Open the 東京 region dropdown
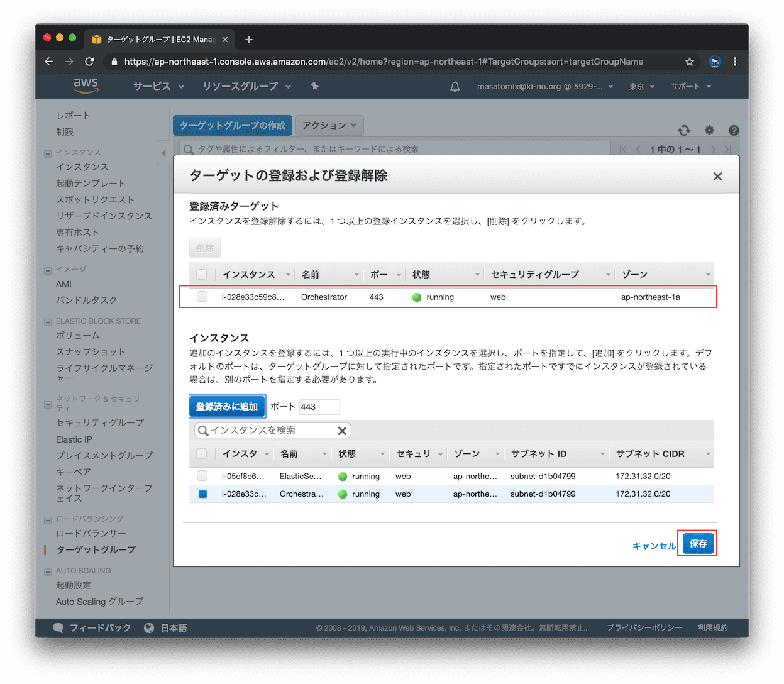Viewport: 784px width, 684px height. coord(642,87)
